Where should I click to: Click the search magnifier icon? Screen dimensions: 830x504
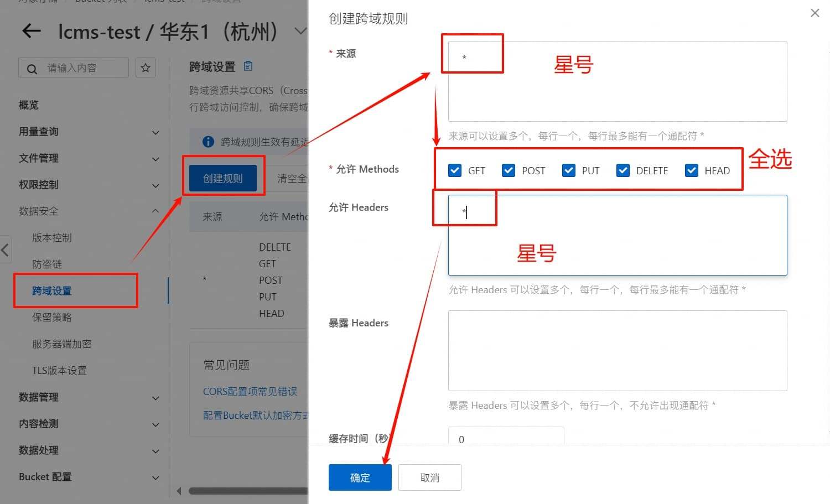coord(32,69)
